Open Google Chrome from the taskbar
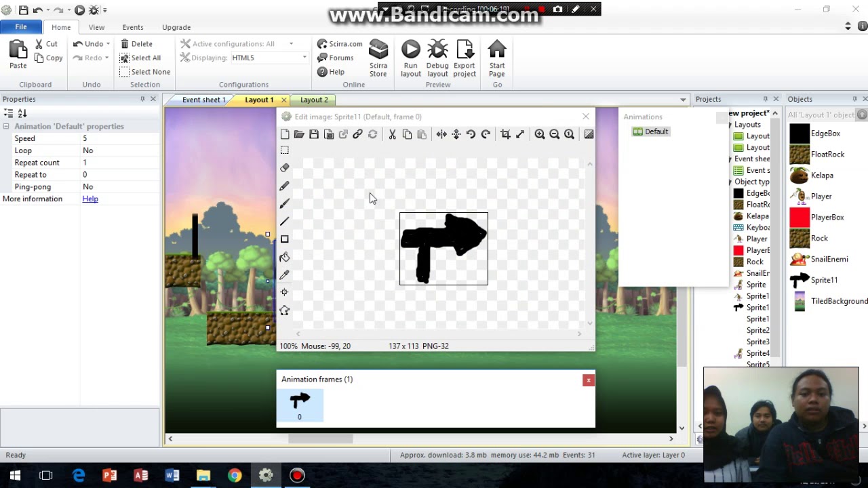 tap(235, 475)
